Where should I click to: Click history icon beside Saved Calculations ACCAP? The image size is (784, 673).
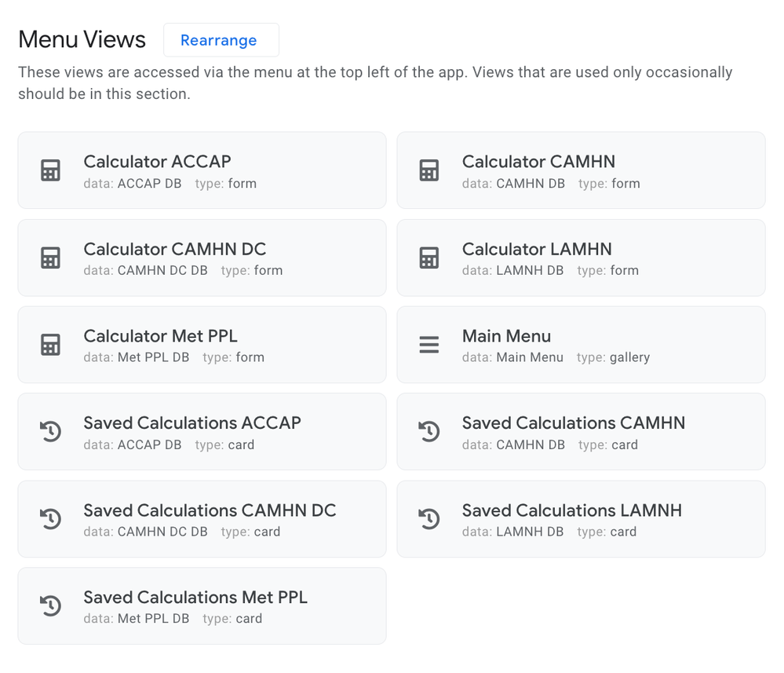coord(50,431)
